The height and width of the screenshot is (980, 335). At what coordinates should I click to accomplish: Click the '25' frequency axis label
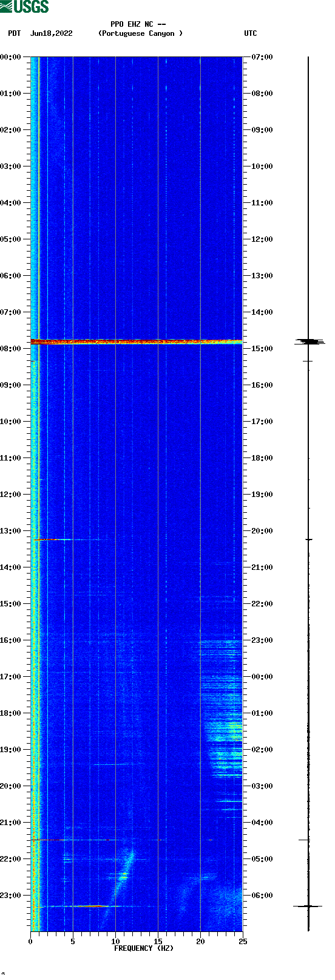pyautogui.click(x=243, y=942)
